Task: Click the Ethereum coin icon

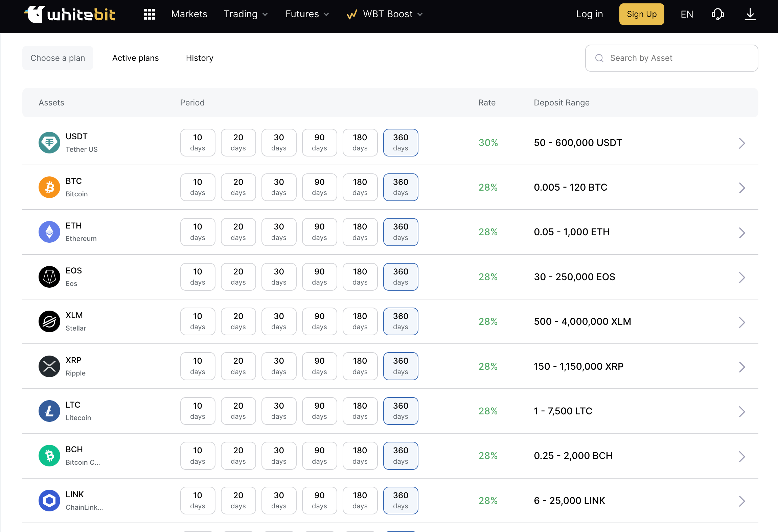Action: (x=49, y=232)
